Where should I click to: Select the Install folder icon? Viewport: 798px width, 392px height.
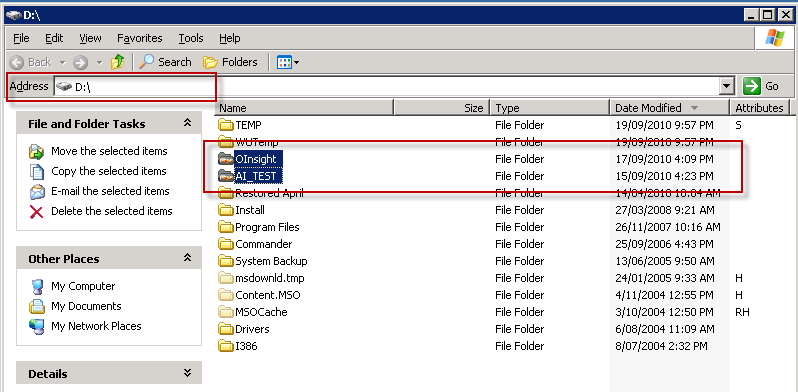click(x=225, y=210)
